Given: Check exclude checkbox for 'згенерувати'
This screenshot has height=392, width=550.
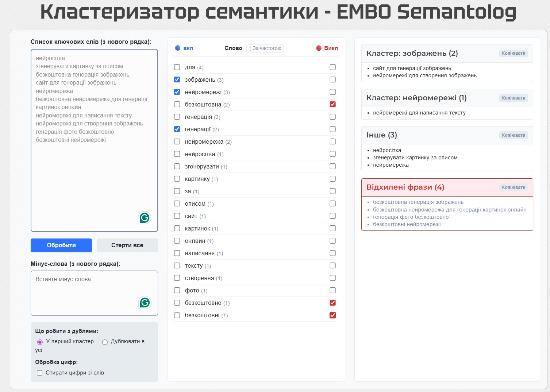Looking at the screenshot, I should click(x=332, y=166).
